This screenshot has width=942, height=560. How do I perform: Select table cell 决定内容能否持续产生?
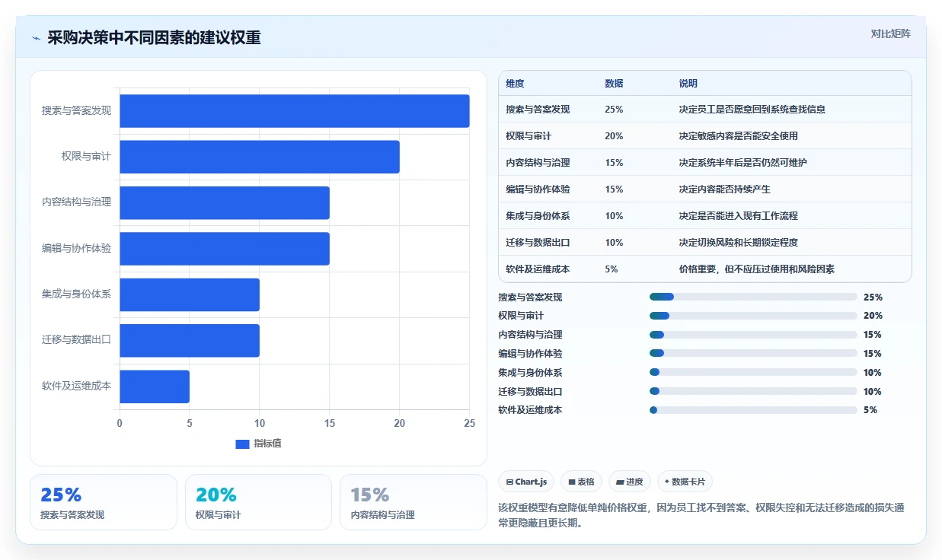725,189
